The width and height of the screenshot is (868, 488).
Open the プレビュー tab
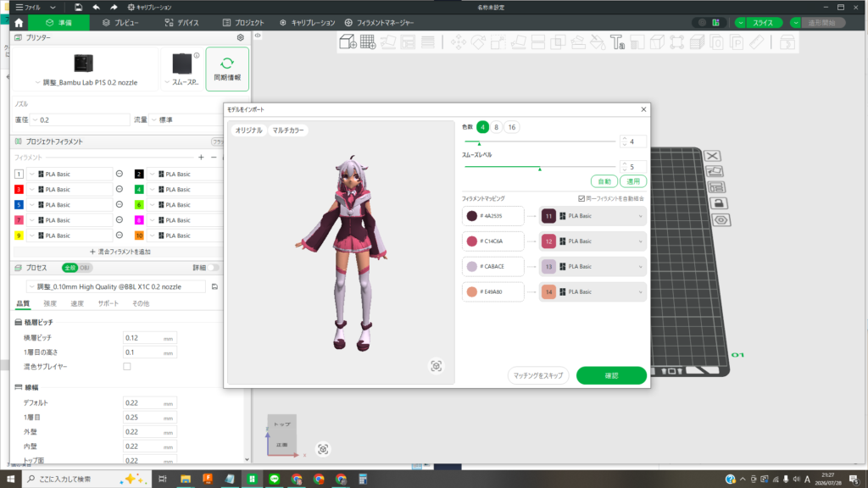pyautogui.click(x=120, y=23)
